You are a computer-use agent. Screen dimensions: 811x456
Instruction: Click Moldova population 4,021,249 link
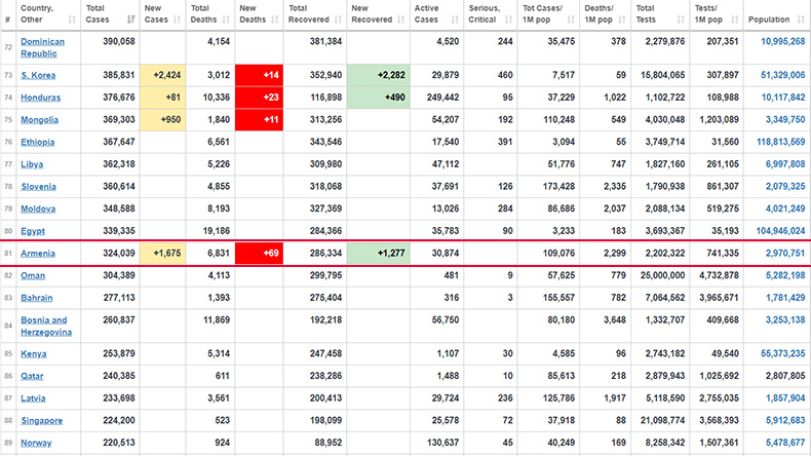tap(785, 208)
